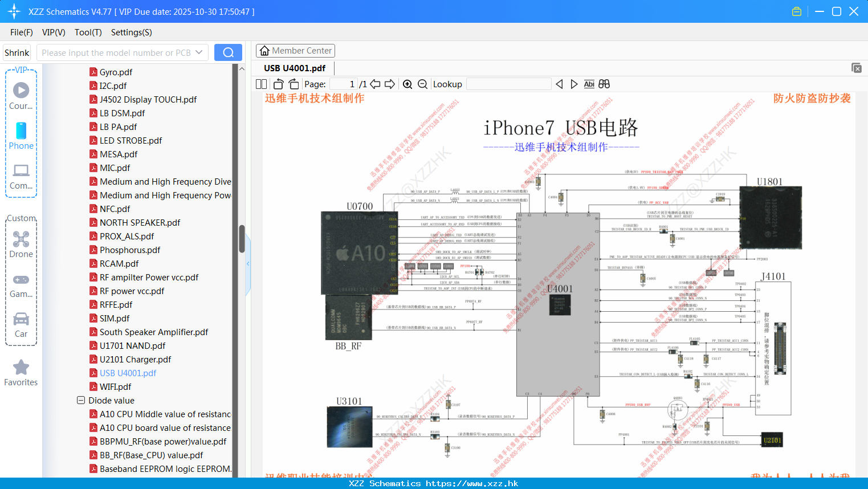Click the Shrink button
Image resolution: width=868 pixels, height=489 pixels.
point(17,52)
